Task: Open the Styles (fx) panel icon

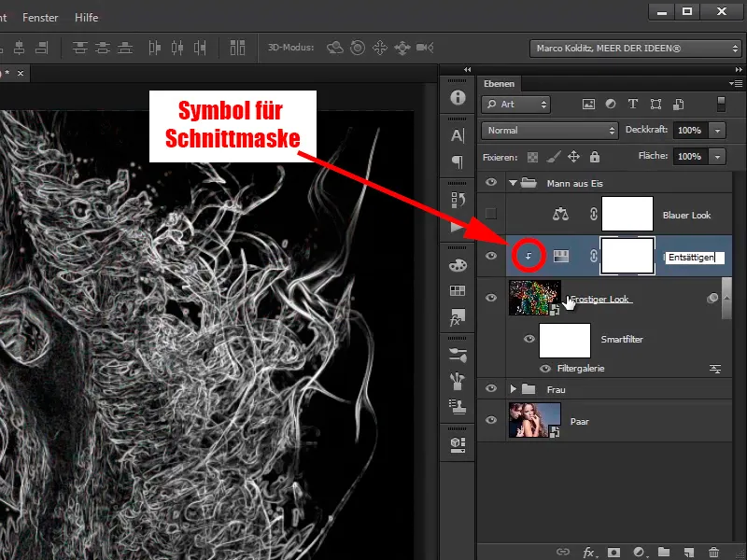Action: point(458,317)
